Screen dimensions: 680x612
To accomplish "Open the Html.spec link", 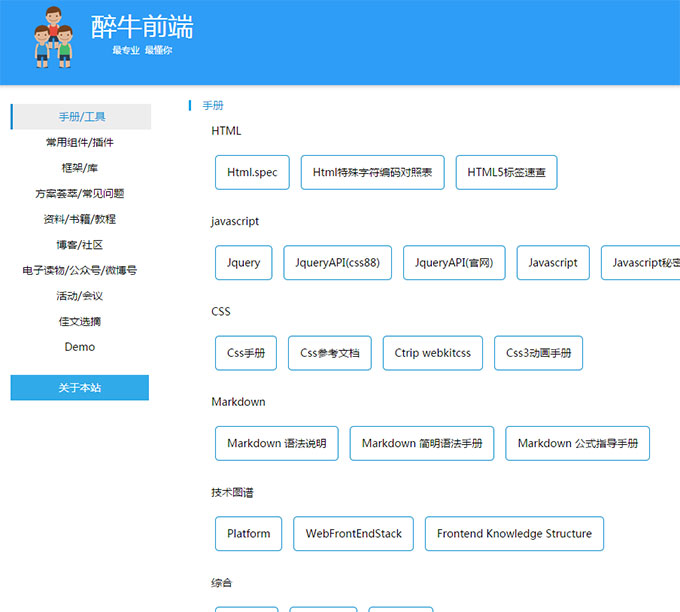I will point(252,173).
